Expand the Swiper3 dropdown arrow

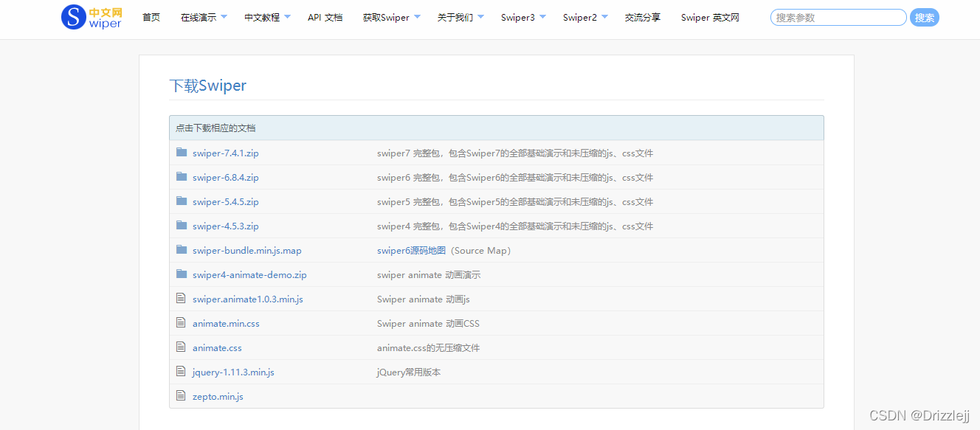click(542, 17)
